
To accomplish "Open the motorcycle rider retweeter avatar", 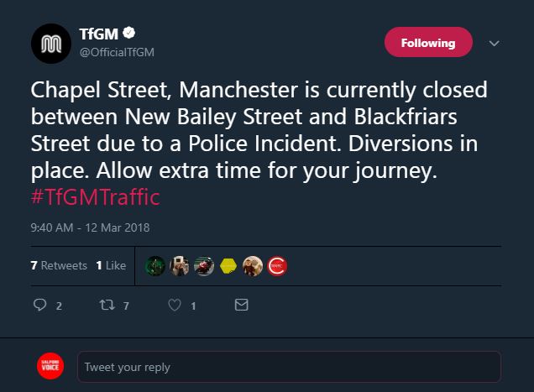I will point(204,266).
